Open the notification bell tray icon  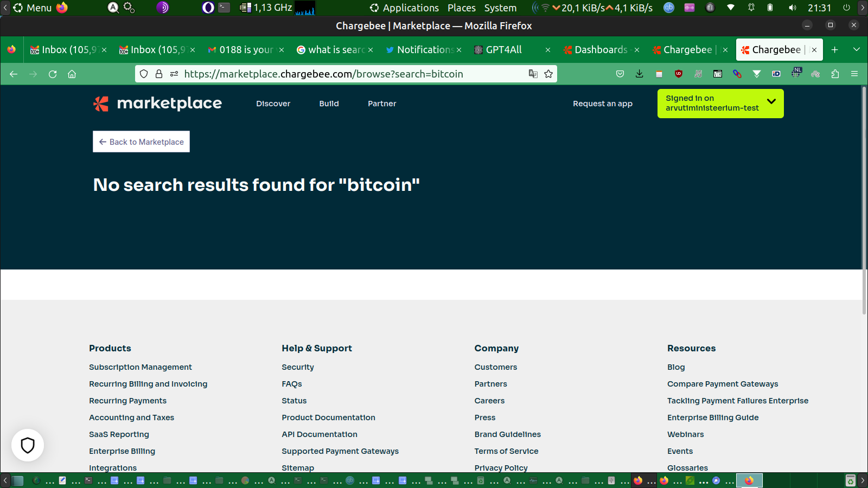pyautogui.click(x=751, y=8)
